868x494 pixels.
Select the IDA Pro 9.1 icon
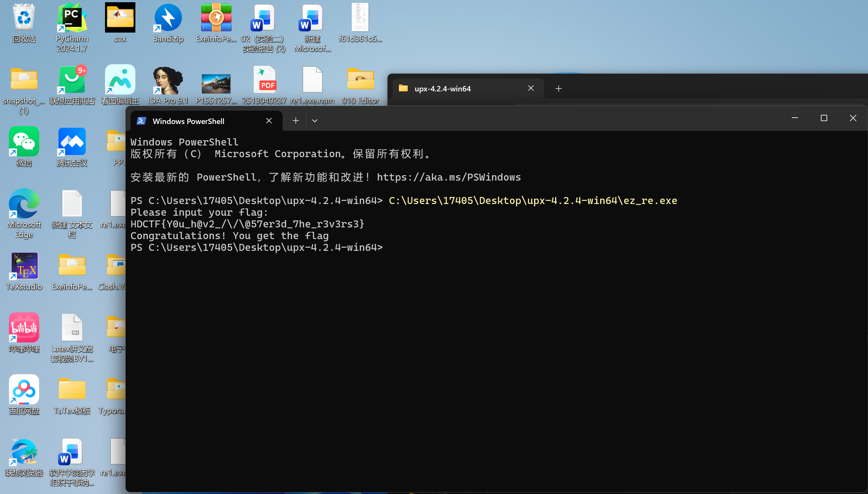tap(168, 81)
